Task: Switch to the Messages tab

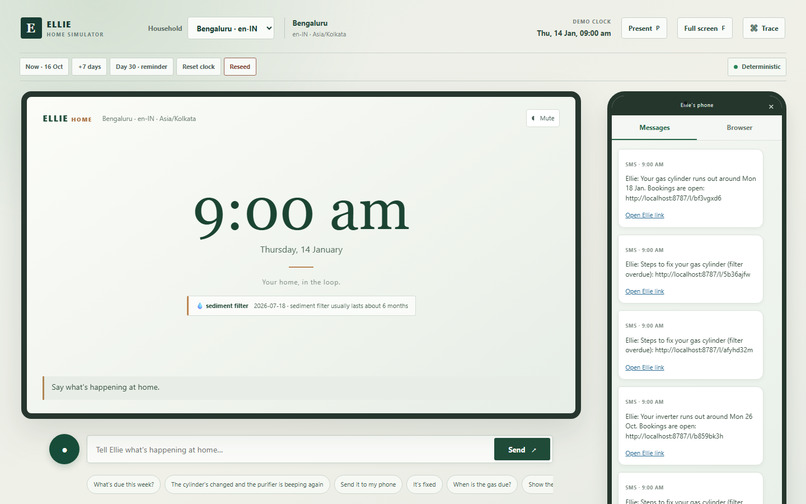Action: (x=654, y=128)
